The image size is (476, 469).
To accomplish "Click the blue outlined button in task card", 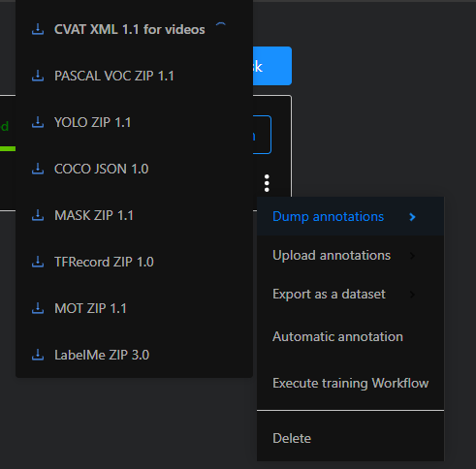I will [x=262, y=135].
